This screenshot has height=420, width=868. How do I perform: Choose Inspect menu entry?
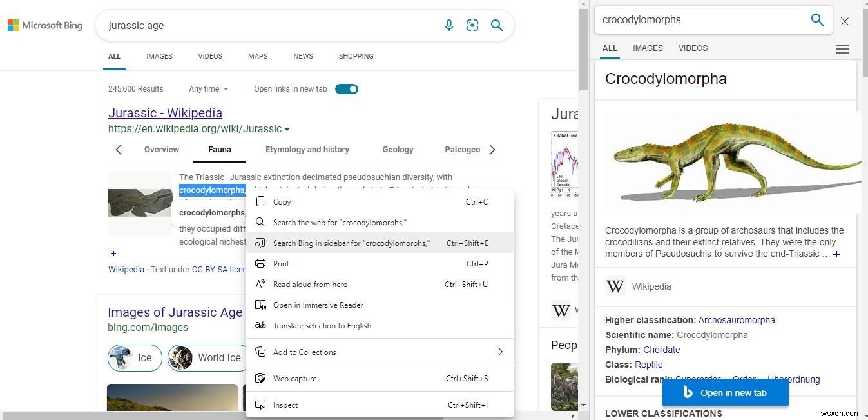[x=380, y=405]
